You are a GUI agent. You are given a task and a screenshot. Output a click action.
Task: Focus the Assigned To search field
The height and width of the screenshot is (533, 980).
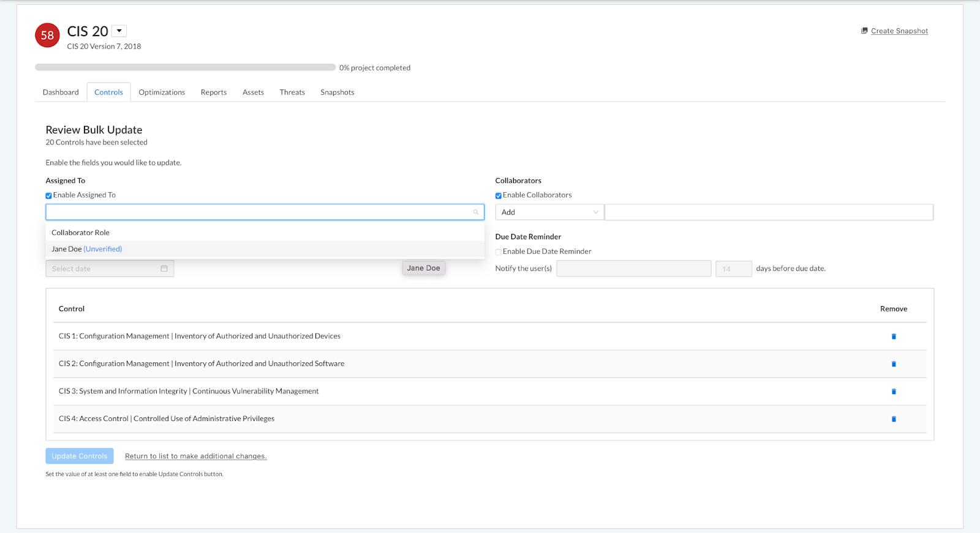pyautogui.click(x=265, y=212)
